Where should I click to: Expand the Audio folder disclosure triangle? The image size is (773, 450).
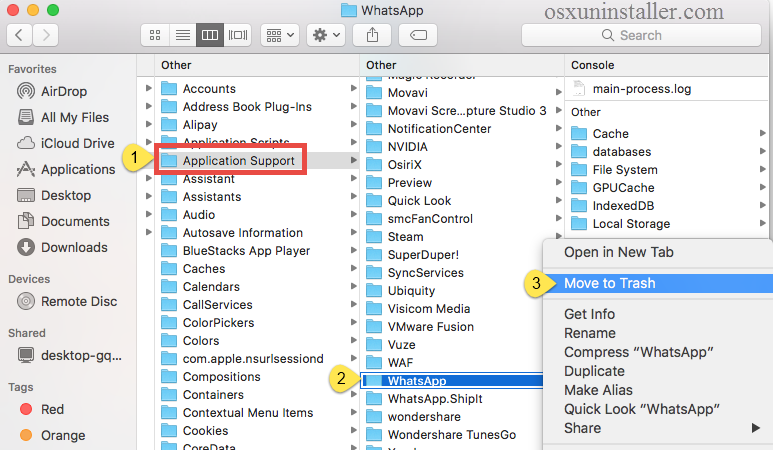click(x=148, y=214)
